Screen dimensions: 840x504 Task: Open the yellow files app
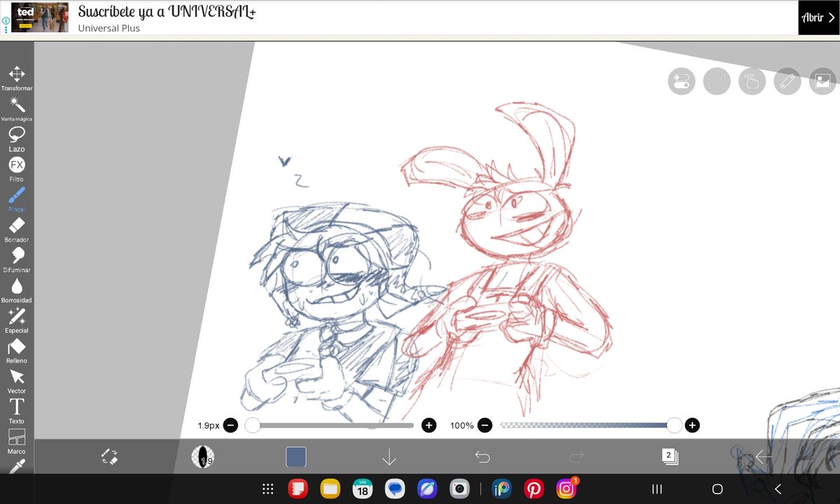330,489
